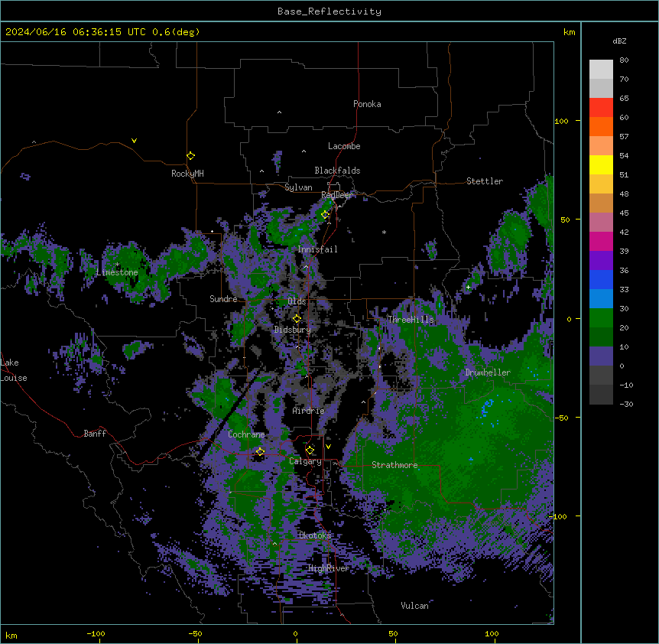This screenshot has height=644, width=659.
Task: Click the yellow diamond marker below RedDeer
Action: tap(325, 215)
